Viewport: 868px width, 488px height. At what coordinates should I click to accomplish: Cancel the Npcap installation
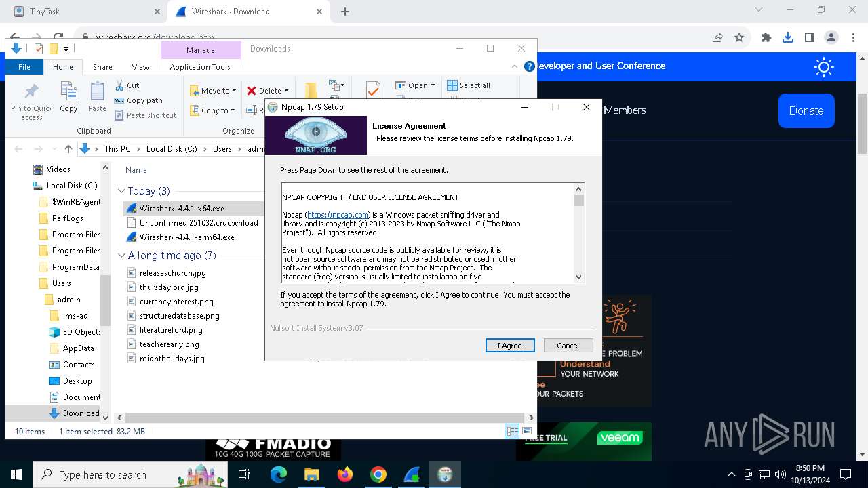click(x=568, y=346)
